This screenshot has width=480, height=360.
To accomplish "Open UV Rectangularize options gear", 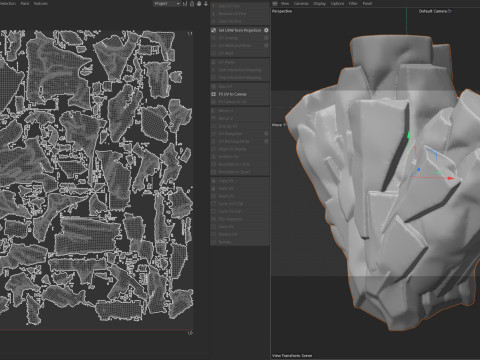I will [266, 141].
